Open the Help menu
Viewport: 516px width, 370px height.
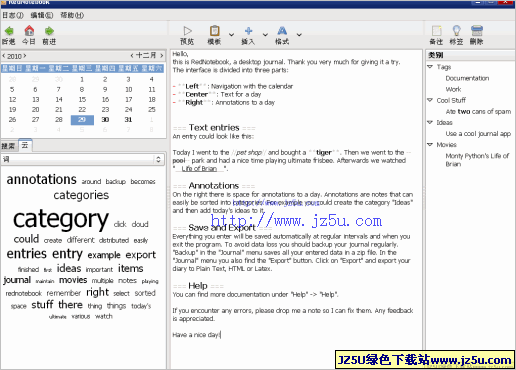click(72, 15)
